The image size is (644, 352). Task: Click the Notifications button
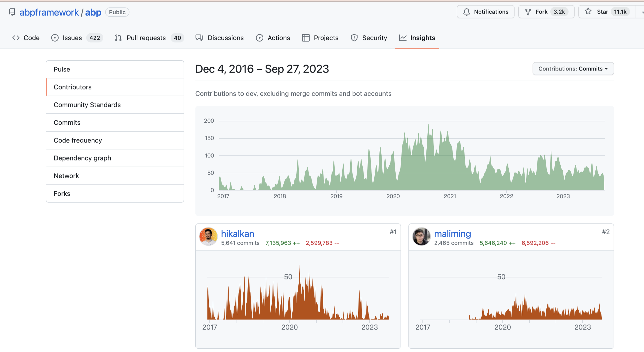[485, 12]
